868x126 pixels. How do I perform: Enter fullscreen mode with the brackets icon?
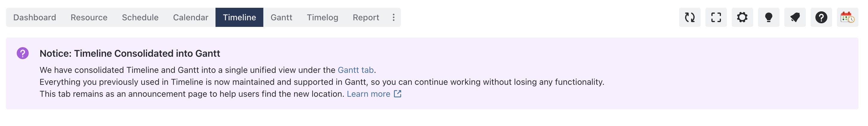pos(716,17)
